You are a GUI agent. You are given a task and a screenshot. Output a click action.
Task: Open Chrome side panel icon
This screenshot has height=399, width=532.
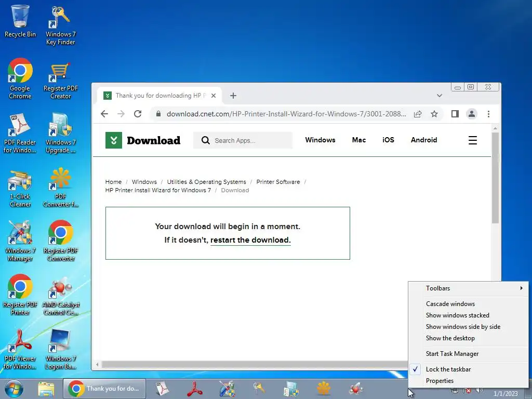point(455,114)
